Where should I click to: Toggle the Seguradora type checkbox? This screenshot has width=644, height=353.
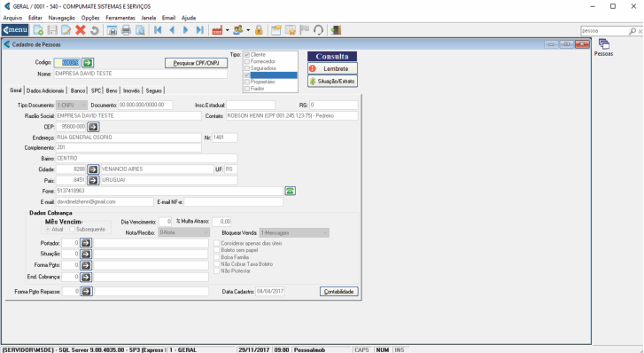247,68
